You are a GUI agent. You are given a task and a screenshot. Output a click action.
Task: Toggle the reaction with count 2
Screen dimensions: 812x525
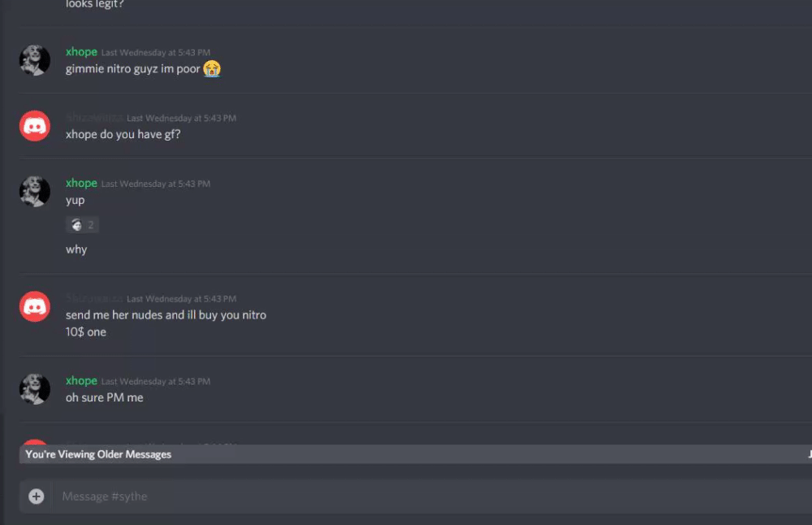[82, 225]
